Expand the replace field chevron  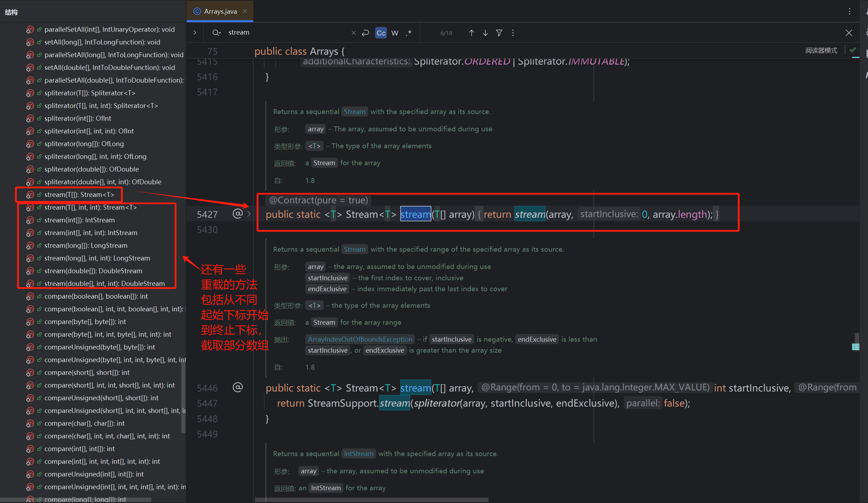(195, 32)
